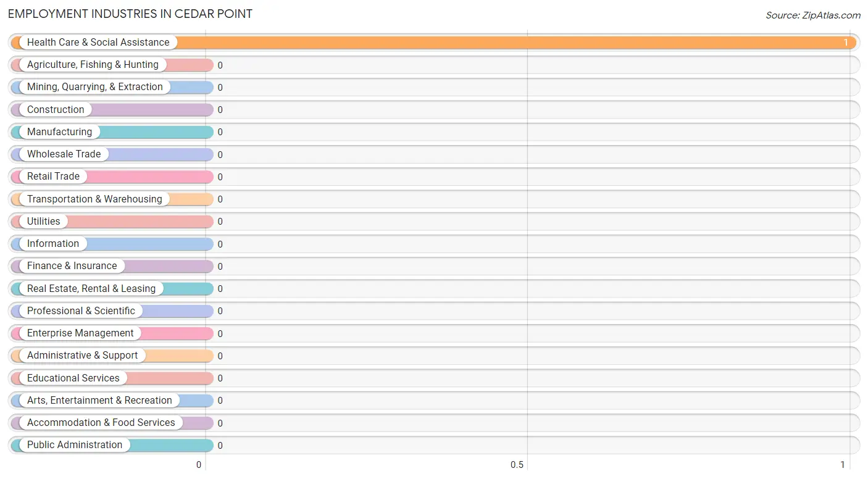
Task: Click the Utilities bar label
Action: point(44,222)
